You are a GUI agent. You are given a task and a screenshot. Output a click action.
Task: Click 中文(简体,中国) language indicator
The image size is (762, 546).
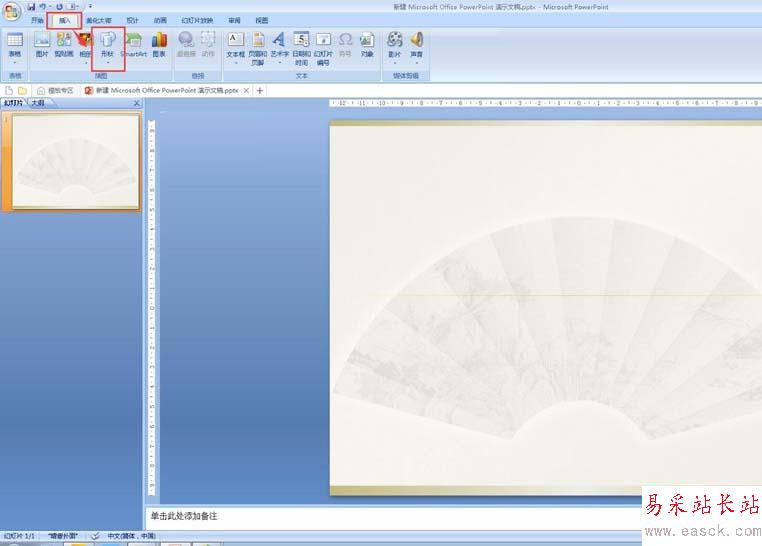click(x=131, y=536)
